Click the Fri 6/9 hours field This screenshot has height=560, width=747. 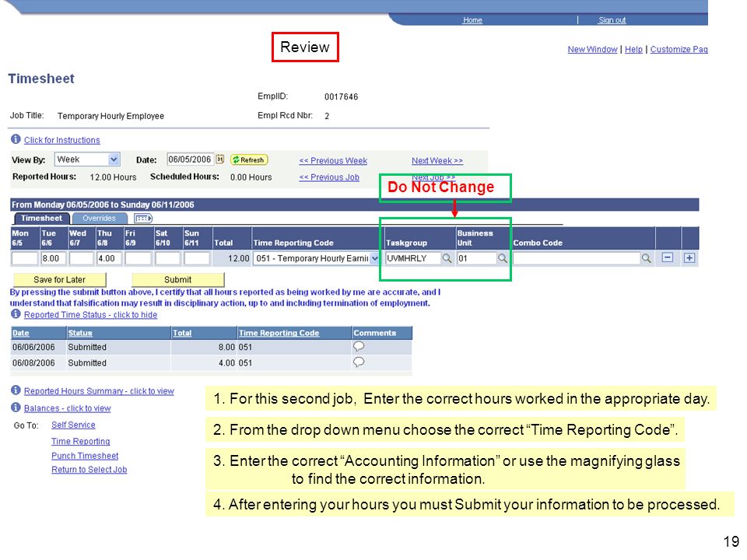139,258
